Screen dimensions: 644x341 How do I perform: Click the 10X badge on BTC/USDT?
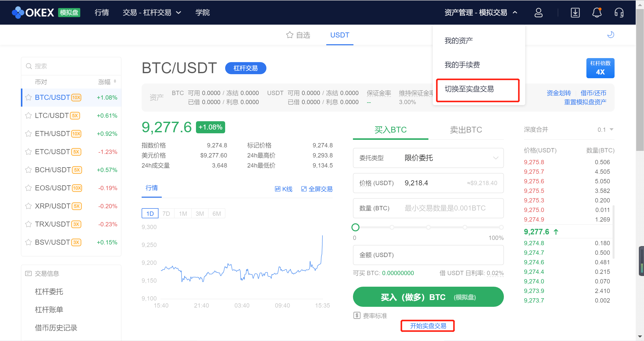pos(76,98)
